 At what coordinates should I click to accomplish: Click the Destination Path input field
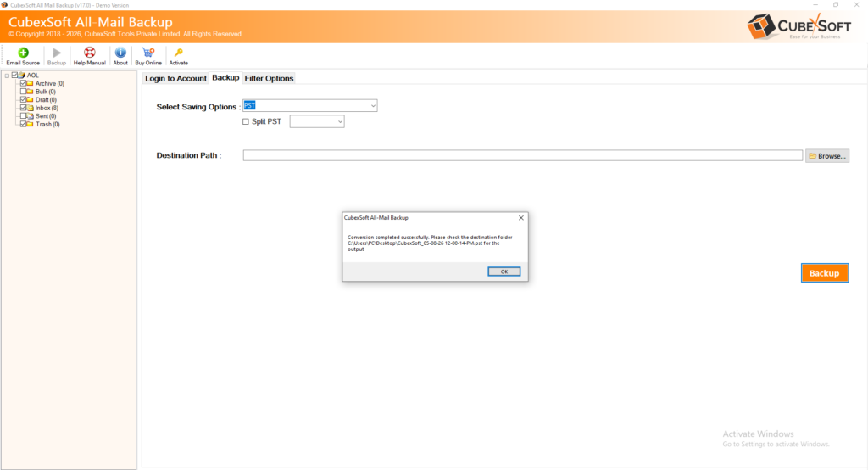pyautogui.click(x=522, y=156)
